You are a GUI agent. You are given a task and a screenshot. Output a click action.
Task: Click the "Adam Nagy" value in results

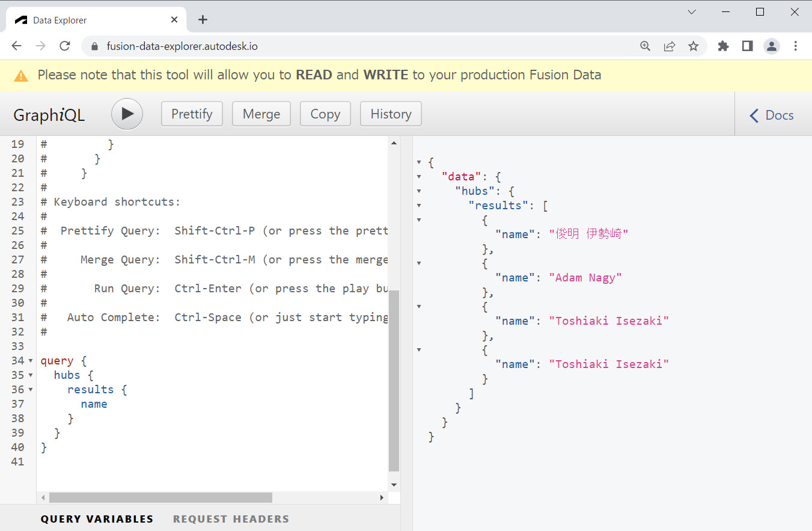(x=585, y=278)
